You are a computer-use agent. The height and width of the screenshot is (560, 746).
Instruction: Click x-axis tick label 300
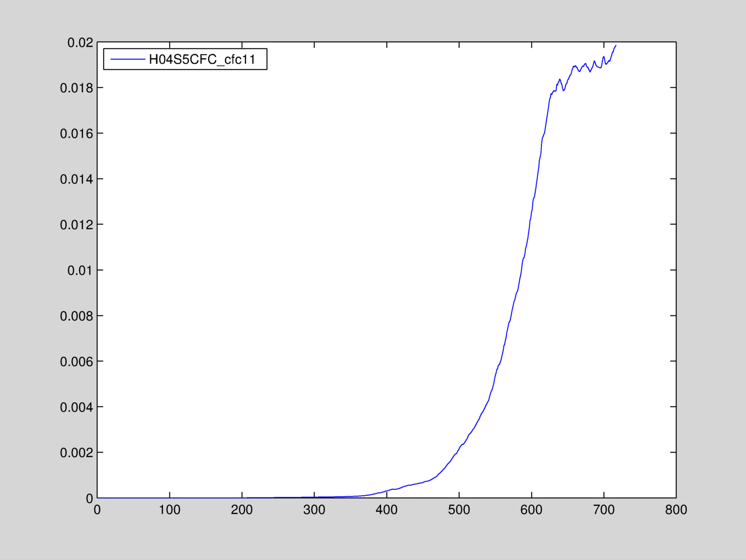(x=314, y=510)
